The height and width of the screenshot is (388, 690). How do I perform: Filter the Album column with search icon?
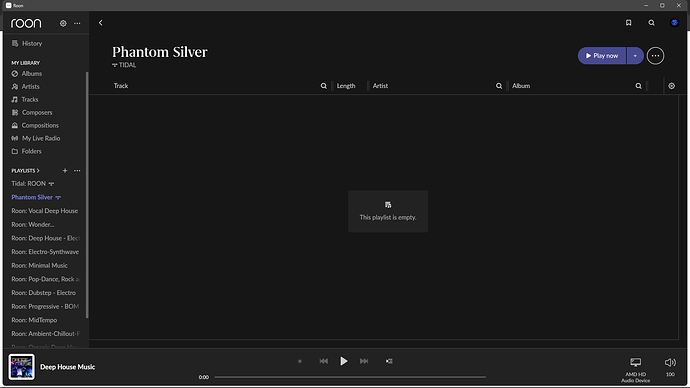pos(638,86)
